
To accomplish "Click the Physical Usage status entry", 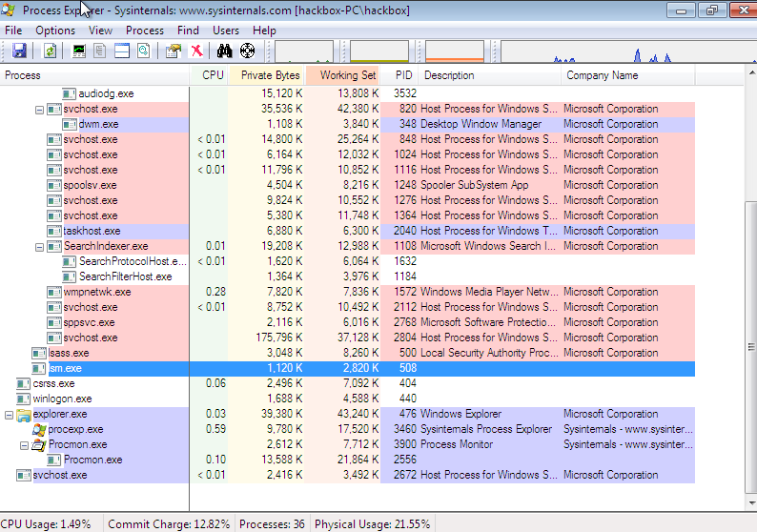I will pyautogui.click(x=372, y=524).
